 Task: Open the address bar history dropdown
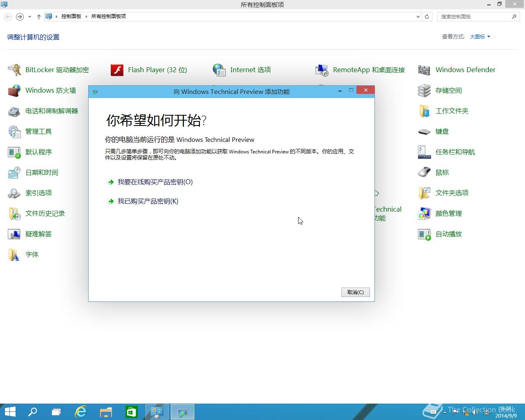[418, 17]
